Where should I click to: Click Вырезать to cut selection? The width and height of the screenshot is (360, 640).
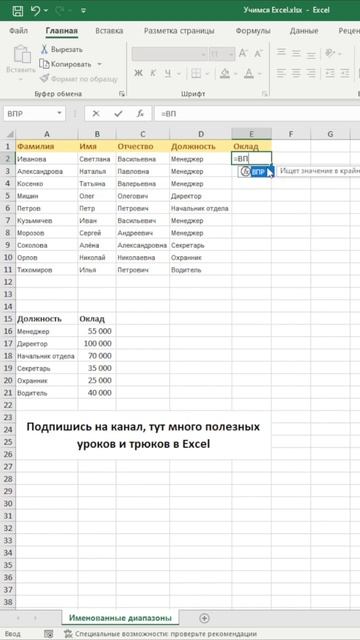point(62,50)
